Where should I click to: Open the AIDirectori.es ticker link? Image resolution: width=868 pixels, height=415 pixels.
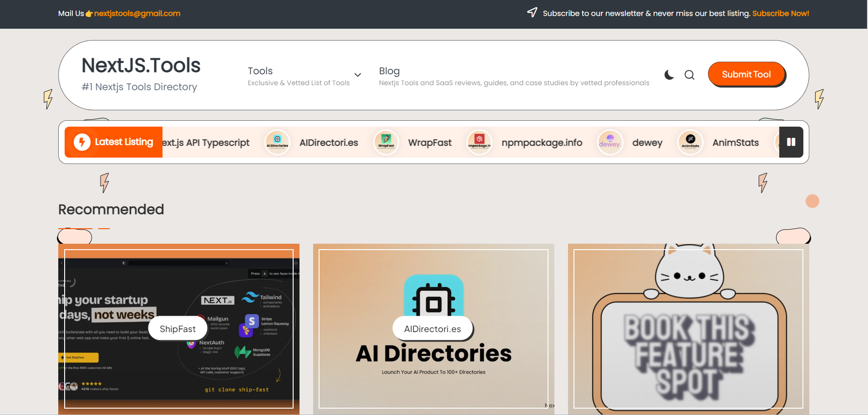(329, 143)
